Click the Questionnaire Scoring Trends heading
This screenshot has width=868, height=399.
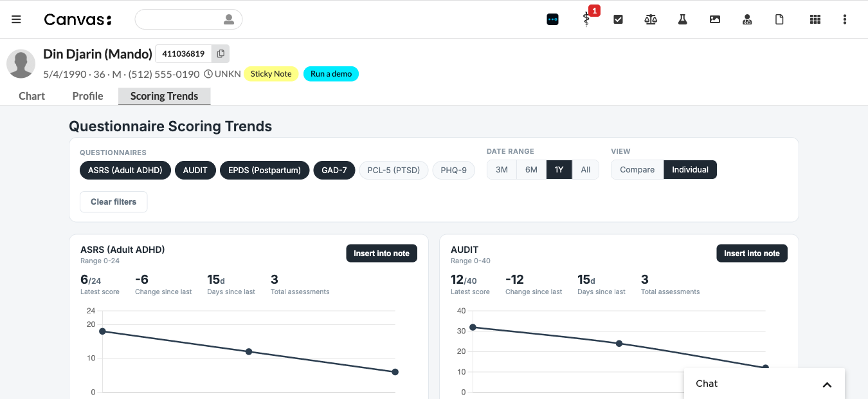point(170,126)
